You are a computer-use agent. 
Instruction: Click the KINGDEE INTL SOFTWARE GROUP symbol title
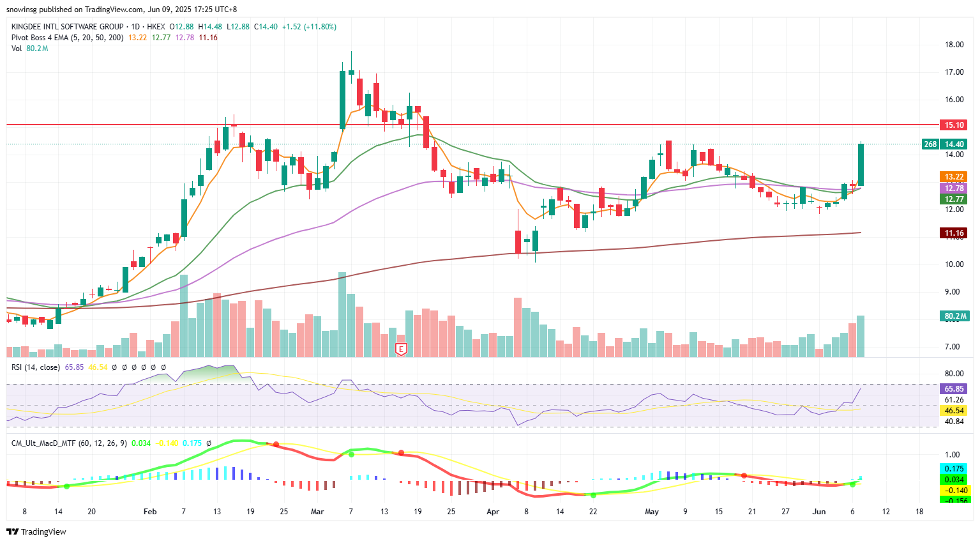tap(67, 27)
